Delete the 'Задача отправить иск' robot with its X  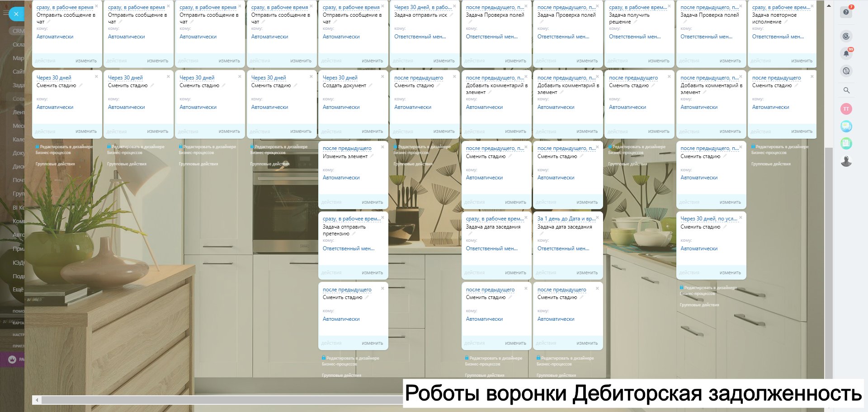pos(454,6)
